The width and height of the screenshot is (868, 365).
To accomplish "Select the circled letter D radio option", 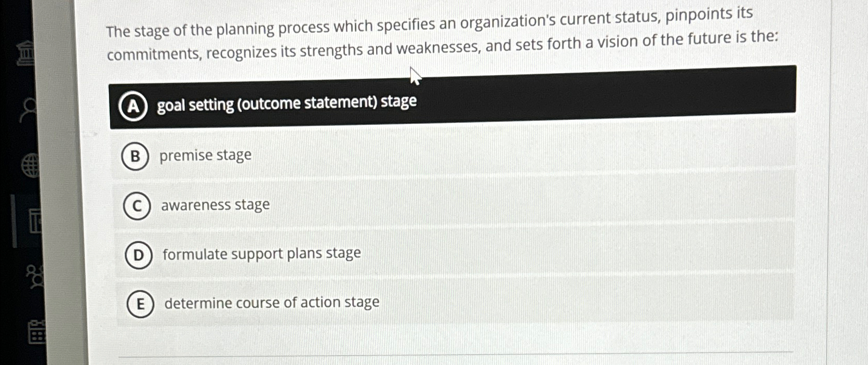I will coord(138,255).
